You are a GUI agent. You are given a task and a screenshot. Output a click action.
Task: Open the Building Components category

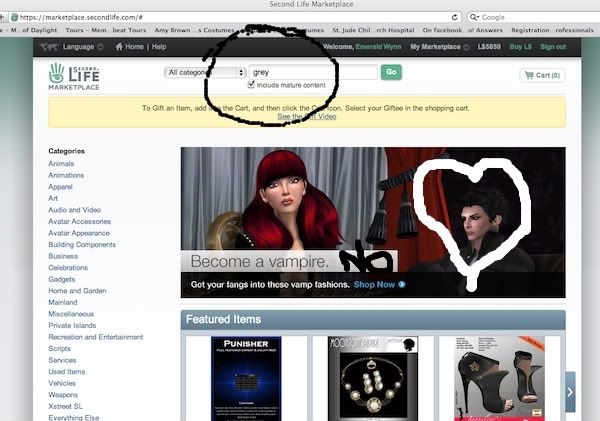[x=82, y=244]
